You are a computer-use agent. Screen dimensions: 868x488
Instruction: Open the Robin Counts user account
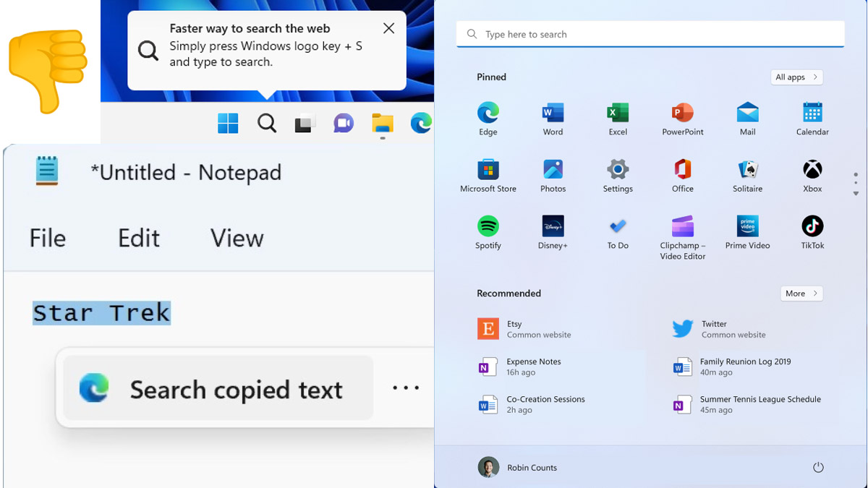[517, 467]
